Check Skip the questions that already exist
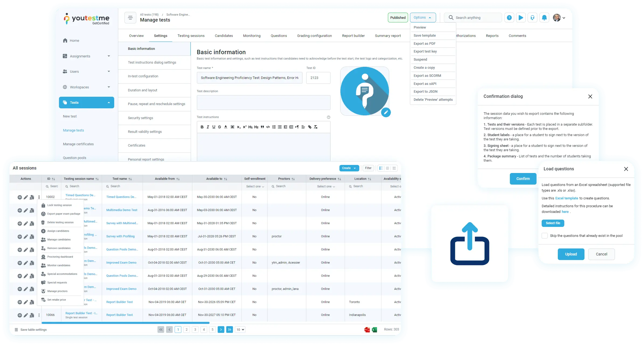The width and height of the screenshot is (644, 346). (545, 236)
